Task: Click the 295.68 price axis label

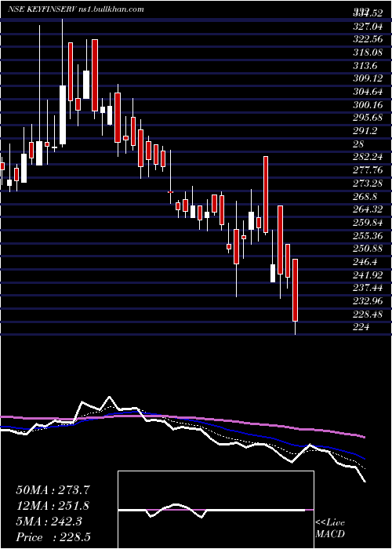Action: click(x=367, y=118)
